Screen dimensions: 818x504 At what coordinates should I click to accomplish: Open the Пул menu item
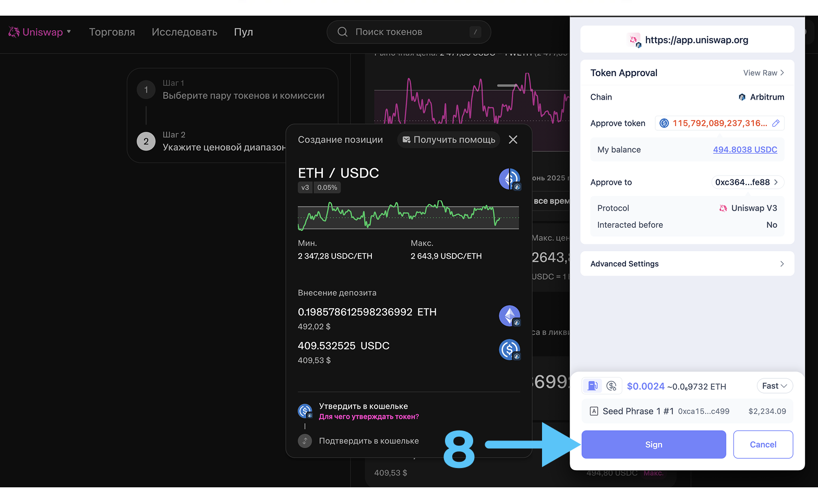point(243,32)
